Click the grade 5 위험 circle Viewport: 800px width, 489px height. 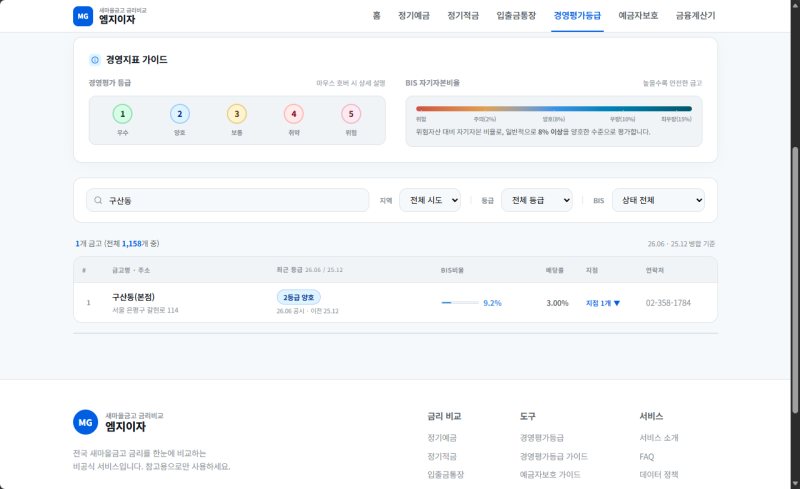pos(351,114)
